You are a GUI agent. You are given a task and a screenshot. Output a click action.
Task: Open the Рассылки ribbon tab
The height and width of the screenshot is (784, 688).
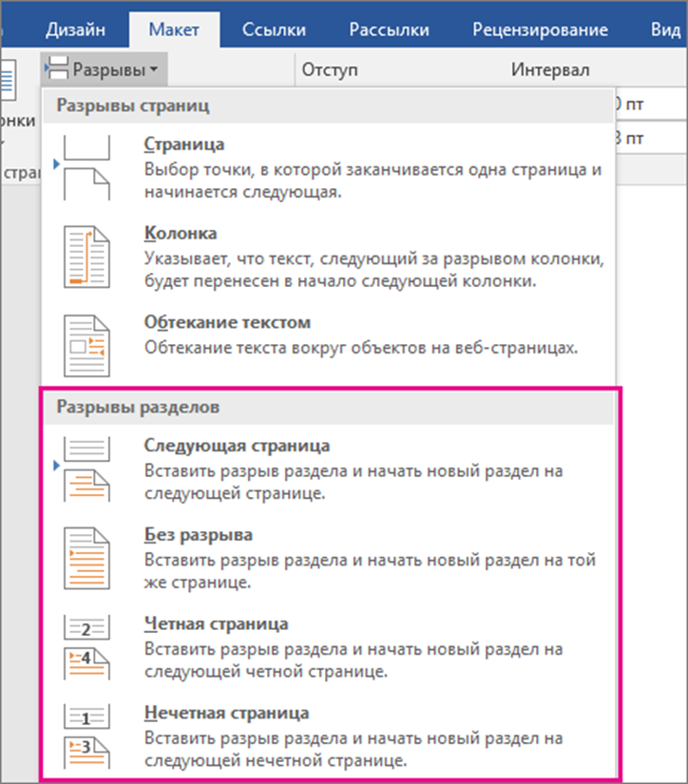[389, 29]
